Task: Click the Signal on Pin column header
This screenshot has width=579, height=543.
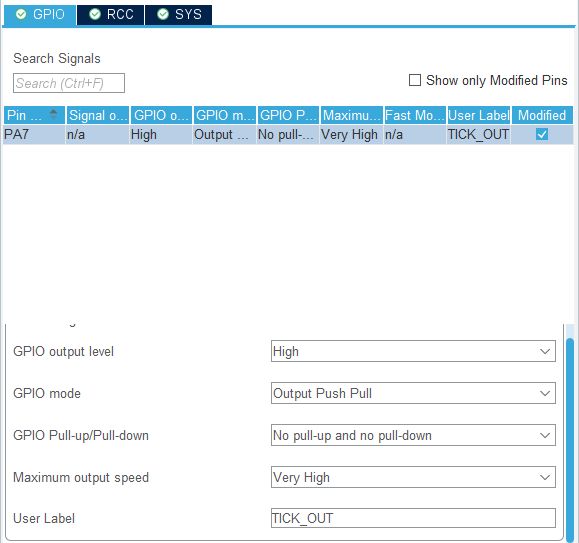Action: pyautogui.click(x=98, y=115)
